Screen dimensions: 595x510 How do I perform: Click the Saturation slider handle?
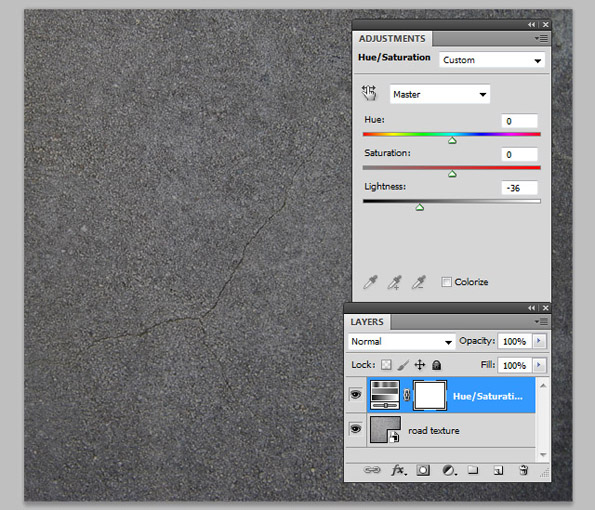point(452,174)
